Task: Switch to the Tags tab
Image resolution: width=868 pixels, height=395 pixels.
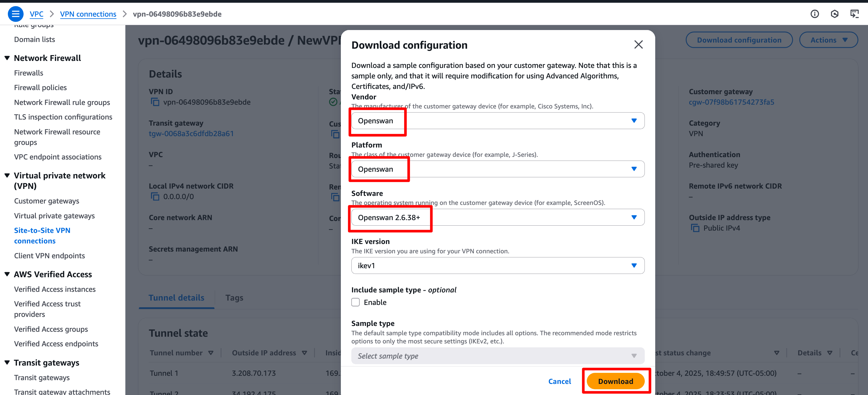Action: click(234, 298)
